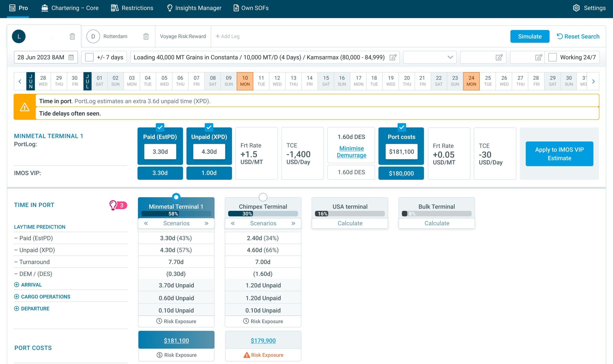Image resolution: width=613 pixels, height=364 pixels.
Task: Open the Chartering – Core tab
Action: click(x=70, y=8)
